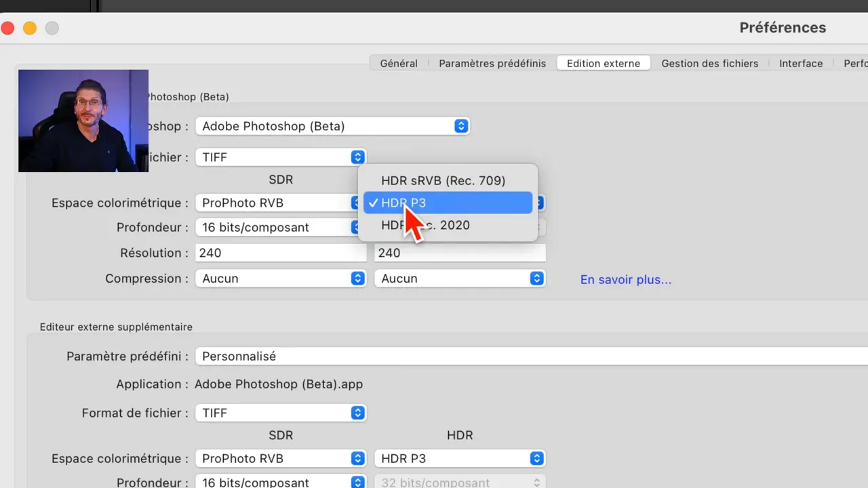Viewport: 868px width, 488px height.
Task: Open the HDR compression Aucun dropdown
Action: pos(460,278)
